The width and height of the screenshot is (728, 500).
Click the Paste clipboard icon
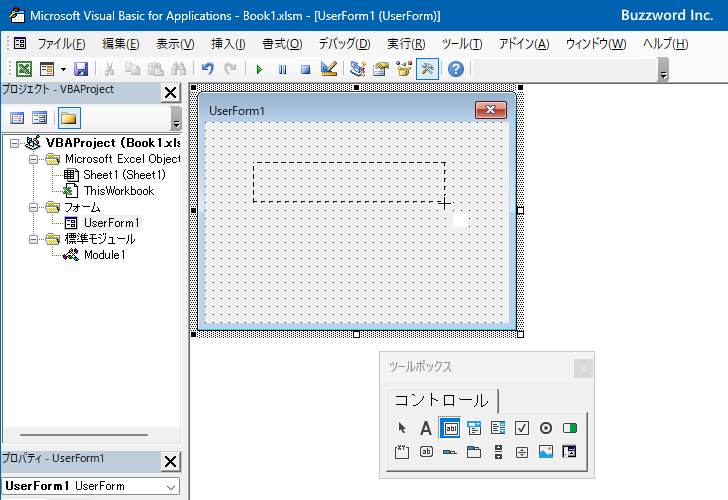tap(156, 69)
